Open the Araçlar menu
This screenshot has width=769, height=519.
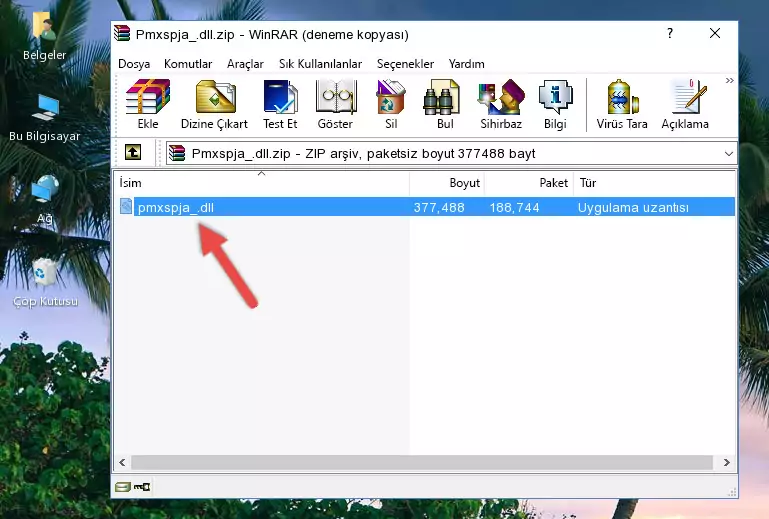click(x=245, y=64)
